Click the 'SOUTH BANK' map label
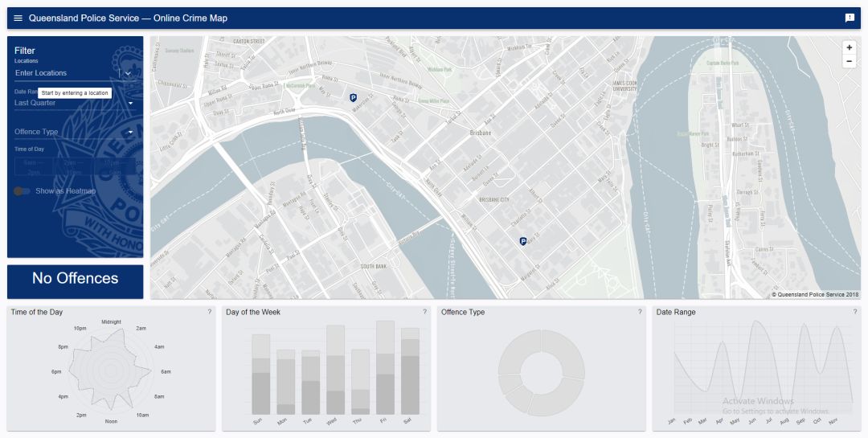This screenshot has height=438, width=868. (374, 266)
